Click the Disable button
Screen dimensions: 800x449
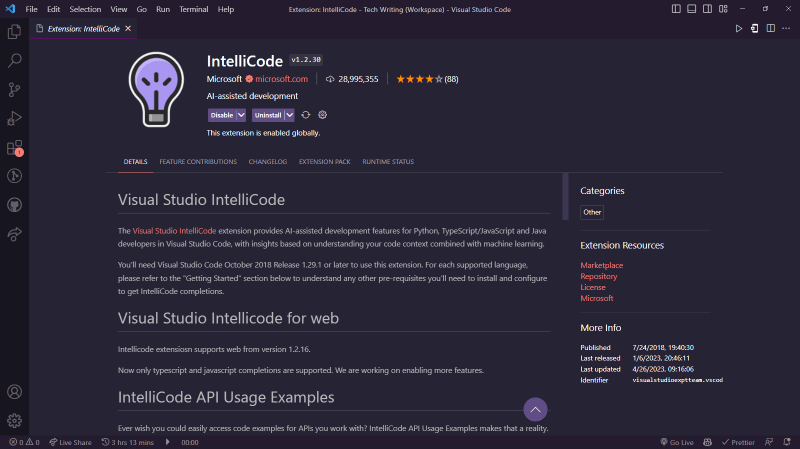(222, 115)
